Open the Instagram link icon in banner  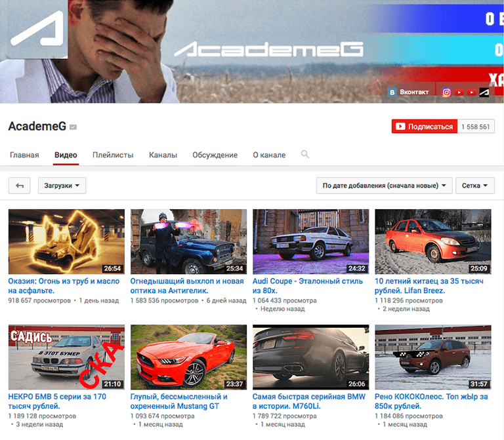click(x=446, y=92)
